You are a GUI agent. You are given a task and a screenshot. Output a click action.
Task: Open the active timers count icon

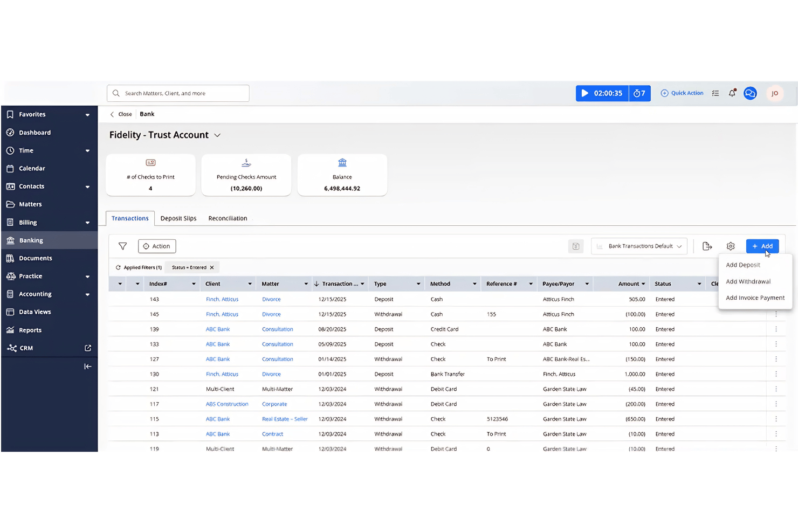[x=639, y=93]
